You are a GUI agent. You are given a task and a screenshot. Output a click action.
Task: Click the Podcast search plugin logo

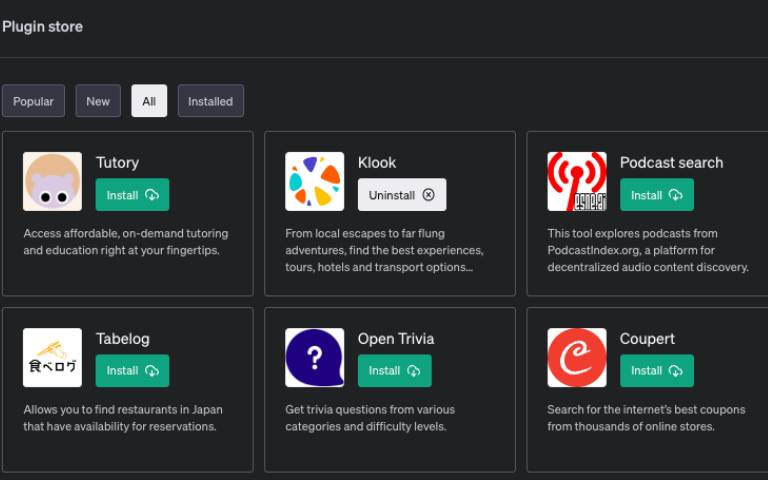point(577,181)
